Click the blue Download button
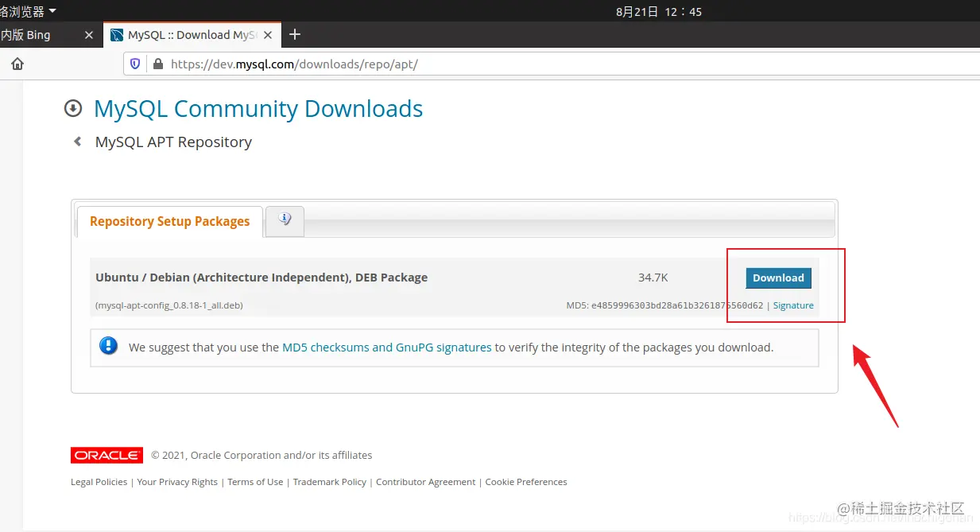980x532 pixels. coord(778,278)
